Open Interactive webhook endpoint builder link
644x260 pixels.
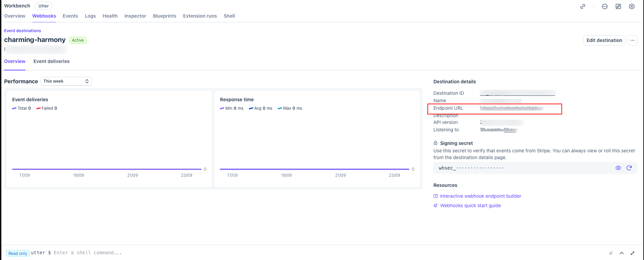point(481,196)
